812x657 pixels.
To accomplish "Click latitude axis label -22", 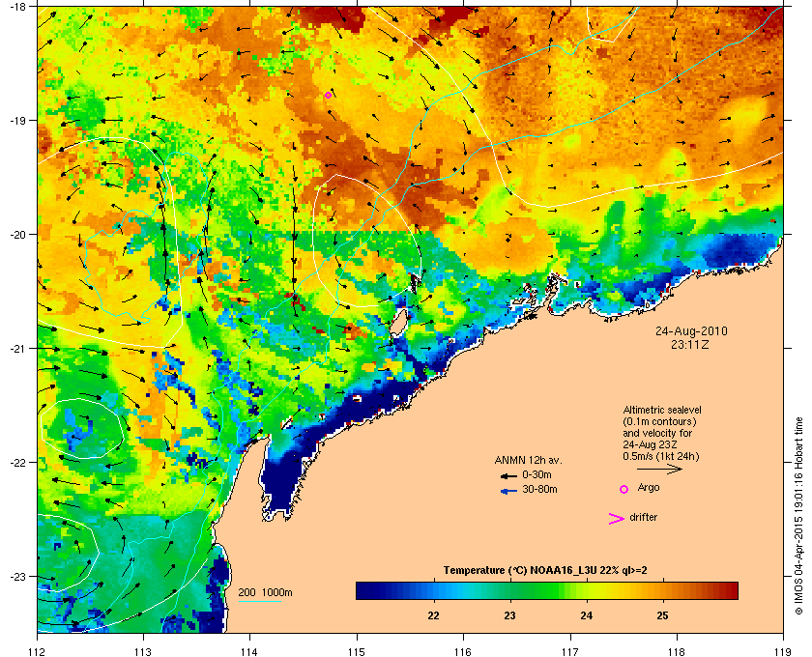I will click(18, 462).
